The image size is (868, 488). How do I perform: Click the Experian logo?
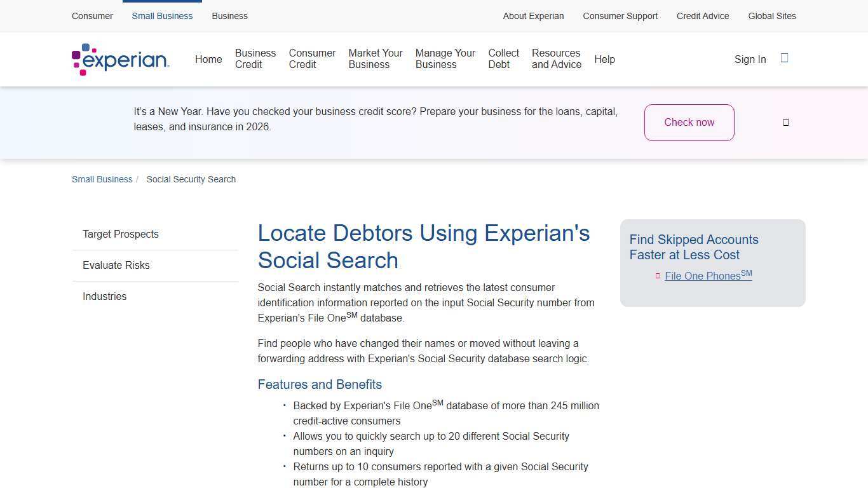(120, 59)
